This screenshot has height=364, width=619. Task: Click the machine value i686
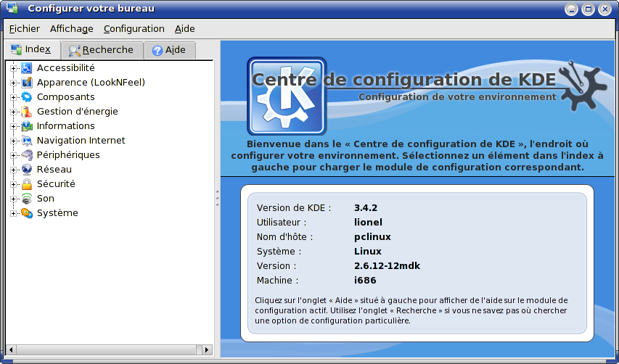click(x=365, y=281)
